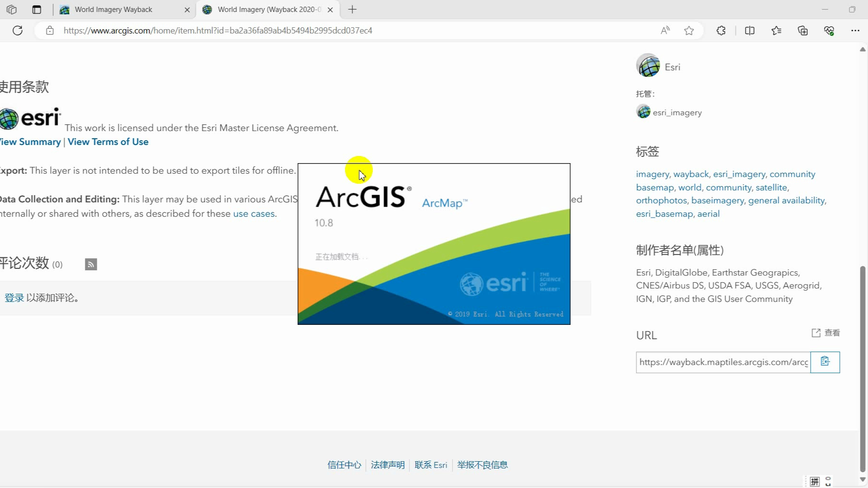Select the baseimagery tag
Screen dimensions: 868x488
[x=717, y=200]
